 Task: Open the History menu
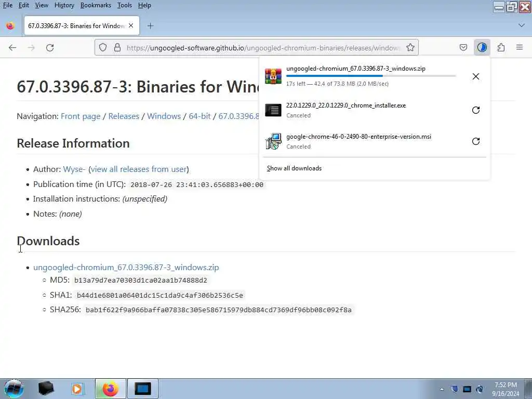64,5
